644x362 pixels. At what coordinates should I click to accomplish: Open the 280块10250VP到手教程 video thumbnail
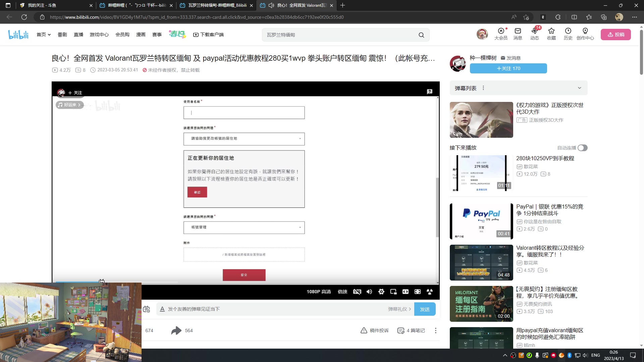(481, 173)
